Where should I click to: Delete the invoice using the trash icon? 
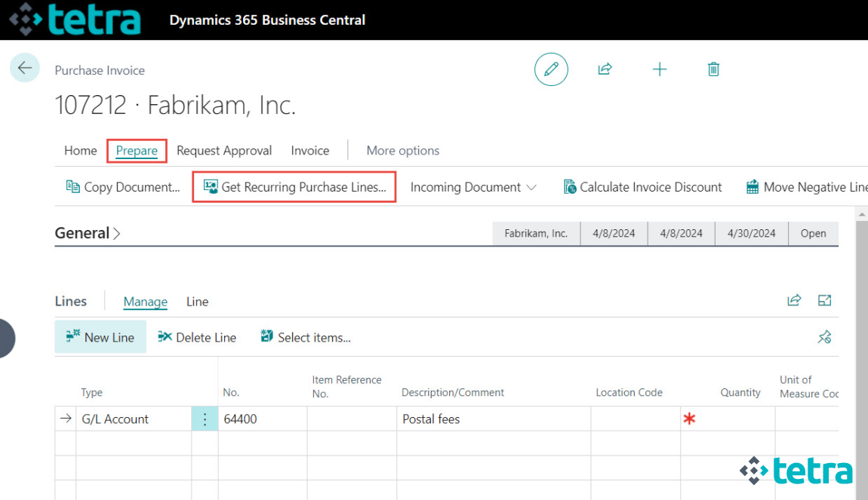713,69
